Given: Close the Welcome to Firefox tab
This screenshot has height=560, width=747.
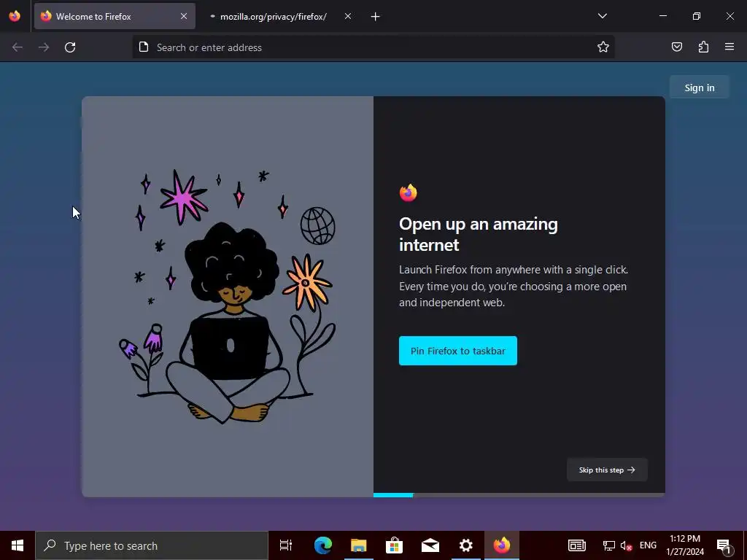Looking at the screenshot, I should click(184, 16).
